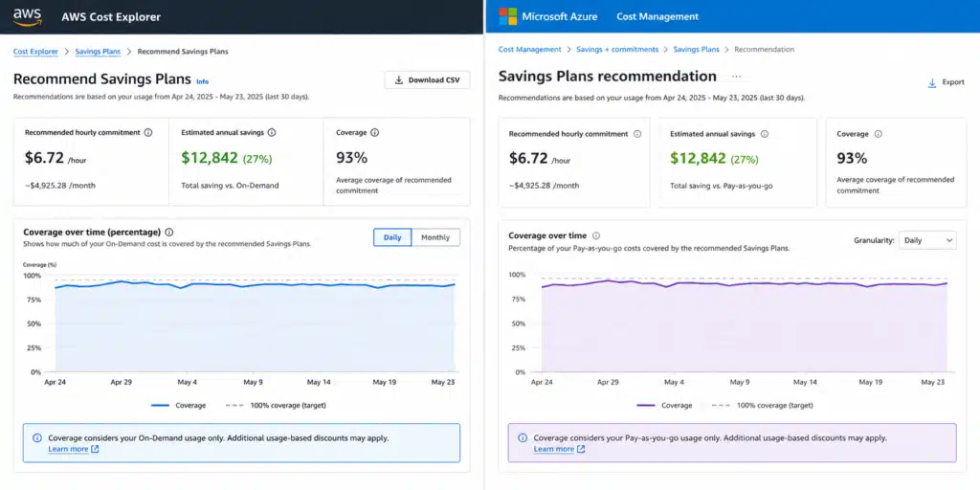
Task: Open the AWS Recommended hourly commitment info icon
Action: tap(148, 132)
